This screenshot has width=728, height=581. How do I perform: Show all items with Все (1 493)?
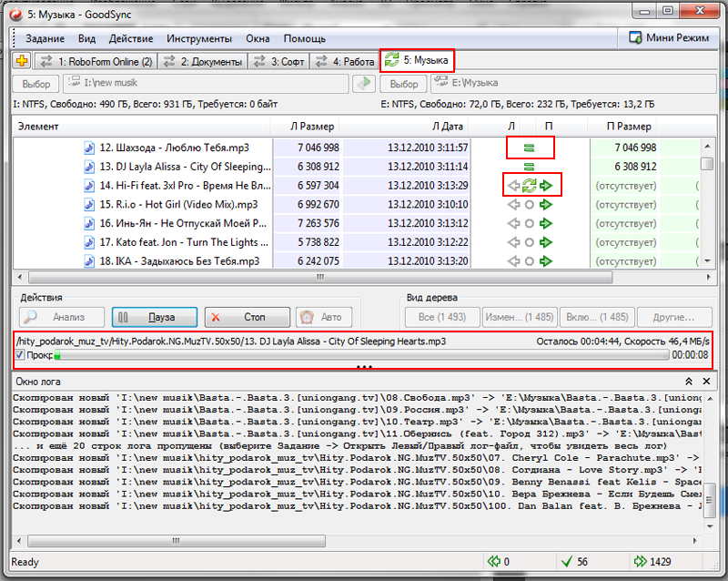coord(442,318)
